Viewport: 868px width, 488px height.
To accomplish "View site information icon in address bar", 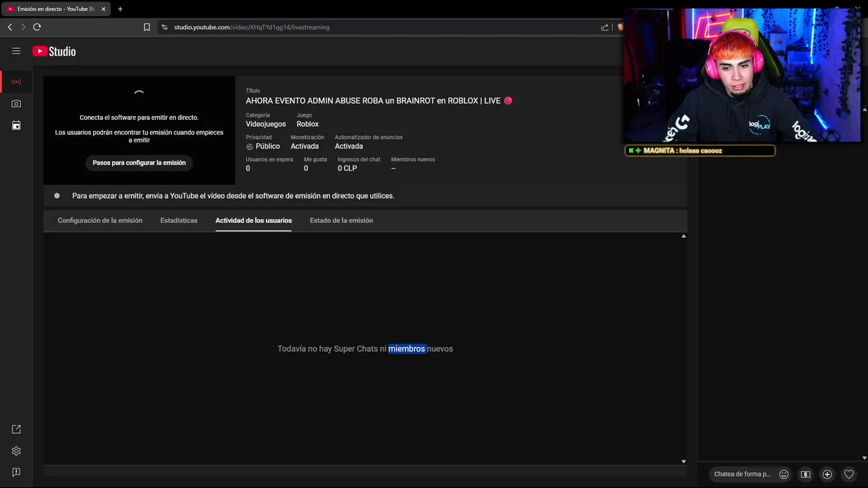I will pos(164,27).
